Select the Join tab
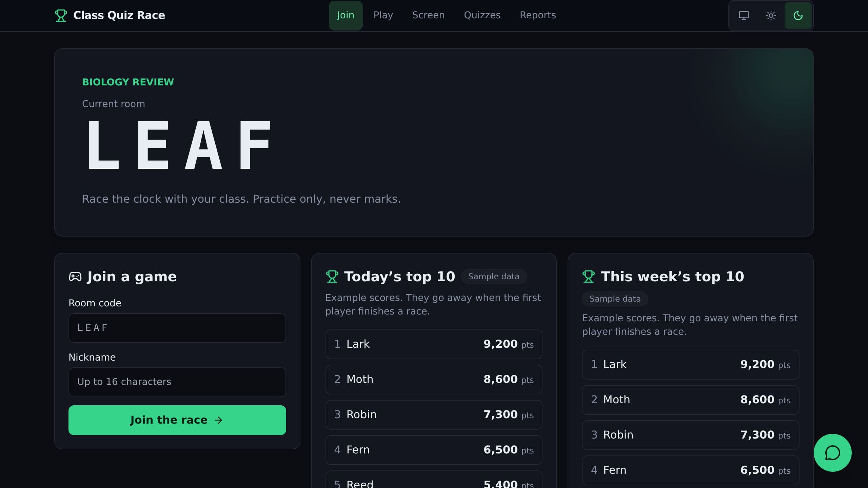 point(346,15)
